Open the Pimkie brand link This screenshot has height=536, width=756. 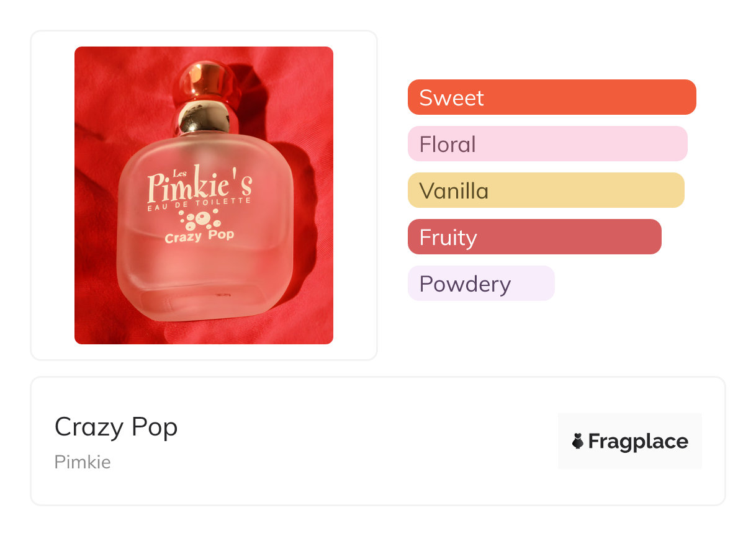83,462
